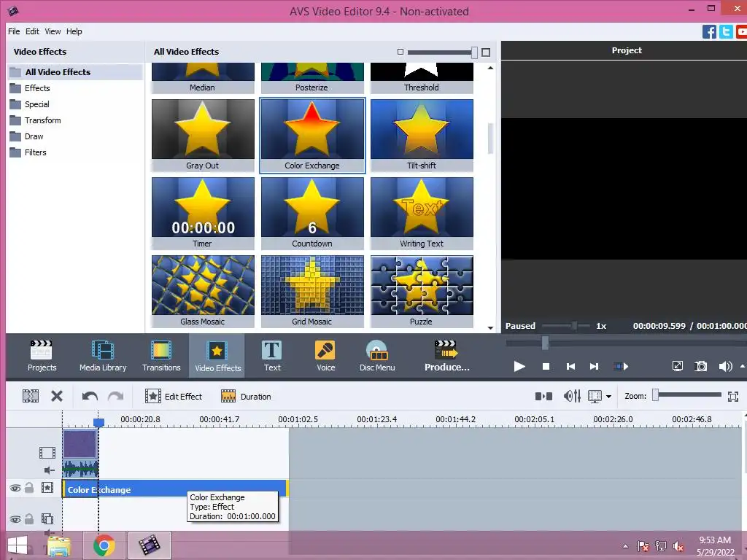This screenshot has height=560, width=747.
Task: Mute the main video audio track
Action: click(49, 470)
